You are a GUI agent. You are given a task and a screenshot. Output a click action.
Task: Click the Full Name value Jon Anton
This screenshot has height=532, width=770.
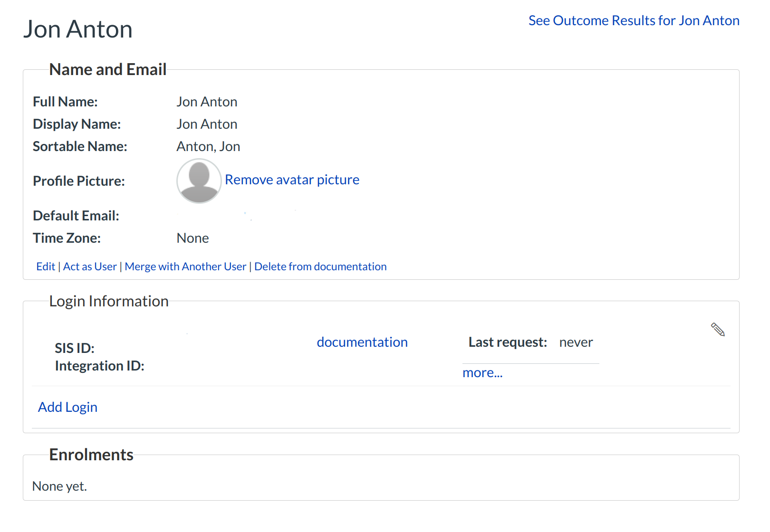pyautogui.click(x=207, y=102)
